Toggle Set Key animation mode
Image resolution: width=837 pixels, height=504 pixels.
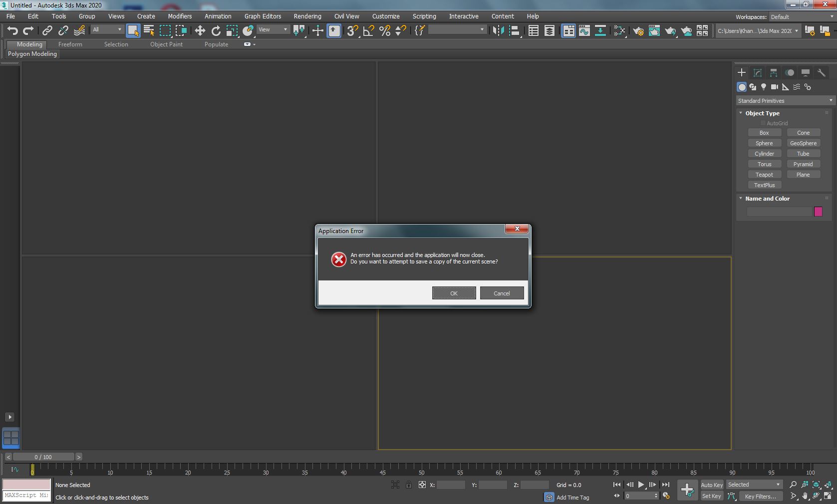coord(712,496)
